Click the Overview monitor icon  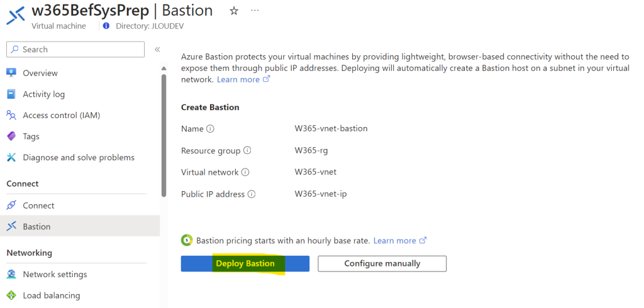click(11, 73)
